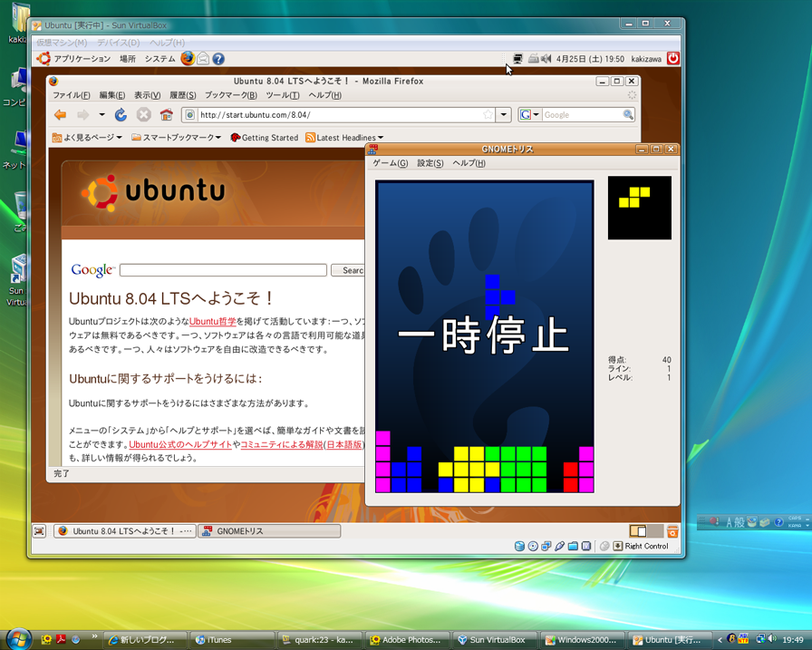Open the ゲーム(G) menu in GNOMEtris
This screenshot has height=650, width=812.
(x=390, y=163)
